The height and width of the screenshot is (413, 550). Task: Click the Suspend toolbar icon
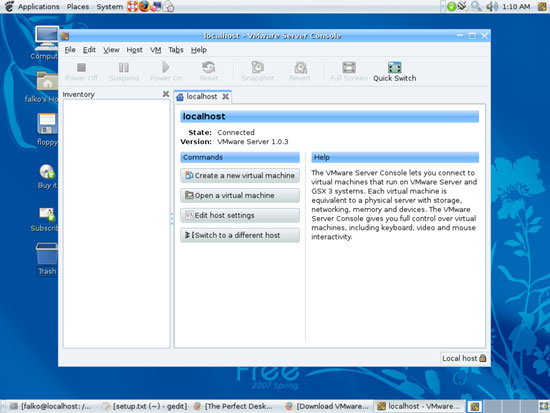coord(123,67)
